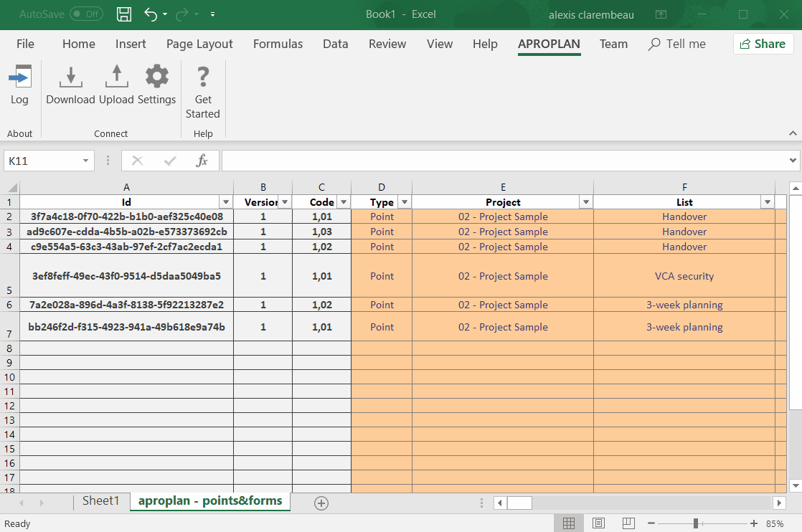The width and height of the screenshot is (802, 532).
Task: Expand the formula bar
Action: 793,161
